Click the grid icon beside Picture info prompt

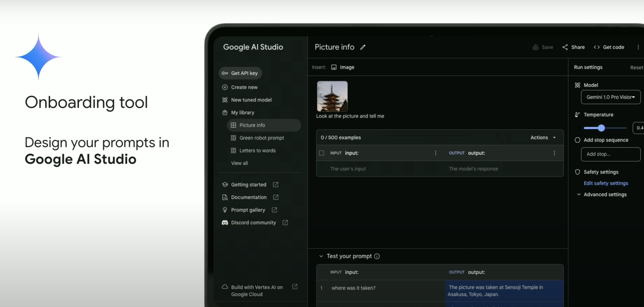pyautogui.click(x=233, y=125)
